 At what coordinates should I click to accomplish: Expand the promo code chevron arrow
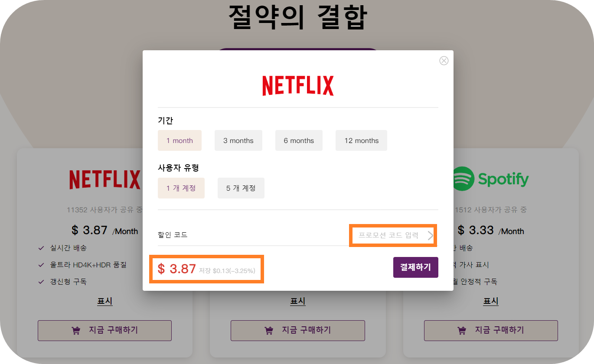(x=431, y=235)
